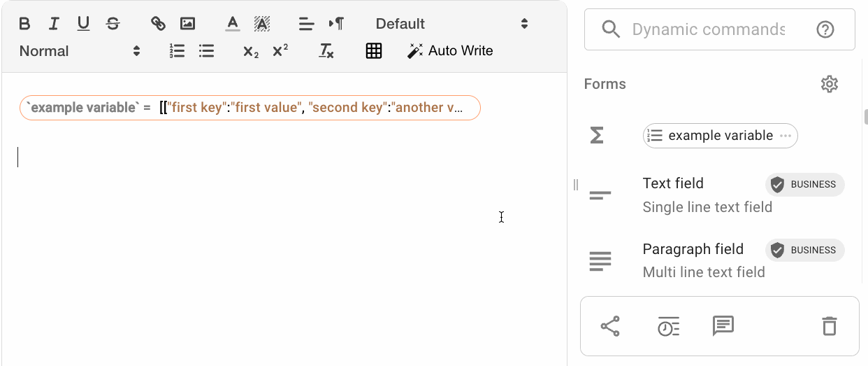Clear text formatting
Image resolution: width=868 pixels, height=366 pixels.
point(326,51)
